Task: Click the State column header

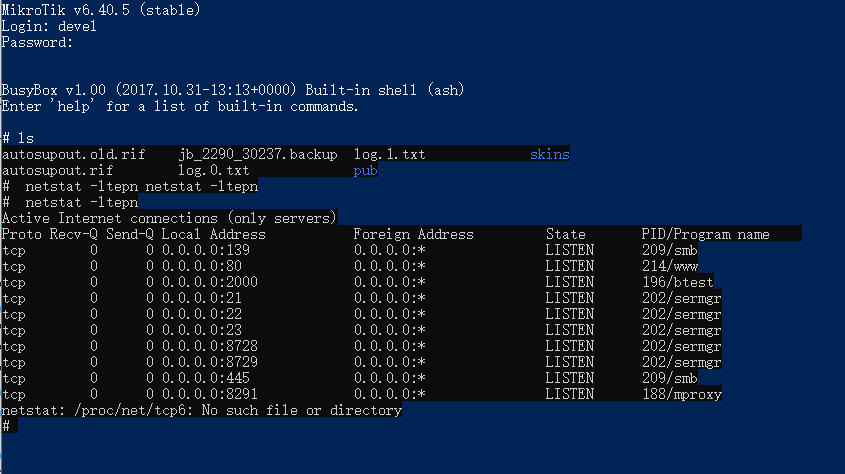Action: (x=566, y=234)
